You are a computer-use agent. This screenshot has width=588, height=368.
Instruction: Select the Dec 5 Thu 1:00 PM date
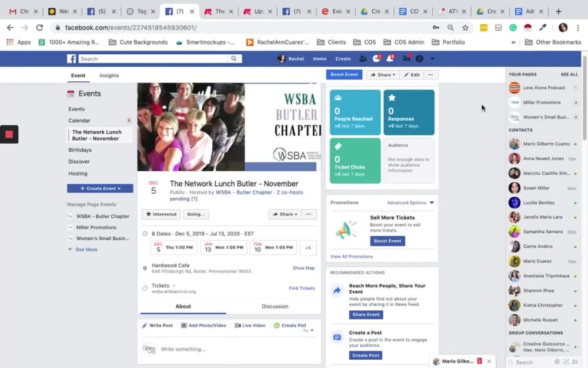(174, 248)
